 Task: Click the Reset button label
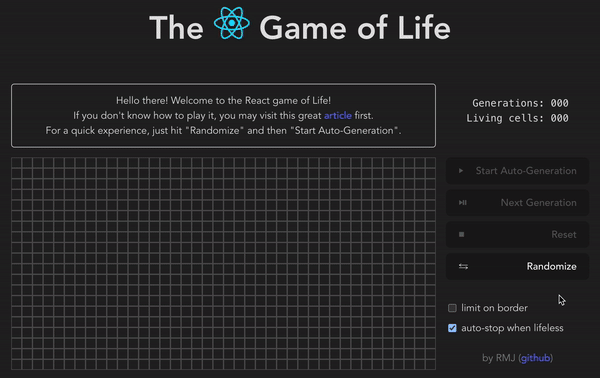(x=564, y=235)
